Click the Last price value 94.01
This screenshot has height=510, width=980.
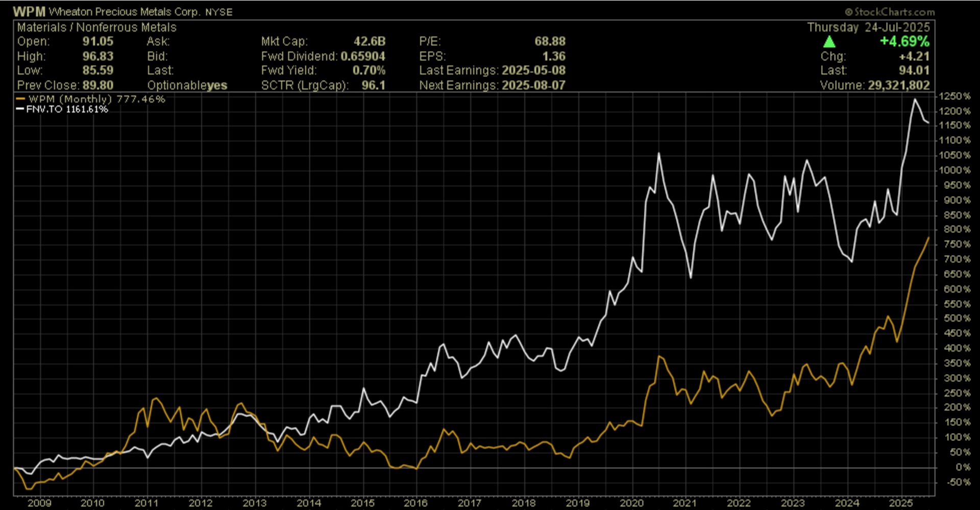point(915,70)
